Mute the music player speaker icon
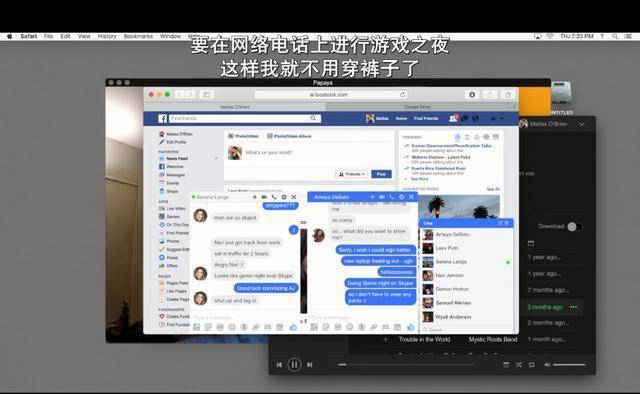Image resolution: width=640 pixels, height=394 pixels. [x=547, y=365]
